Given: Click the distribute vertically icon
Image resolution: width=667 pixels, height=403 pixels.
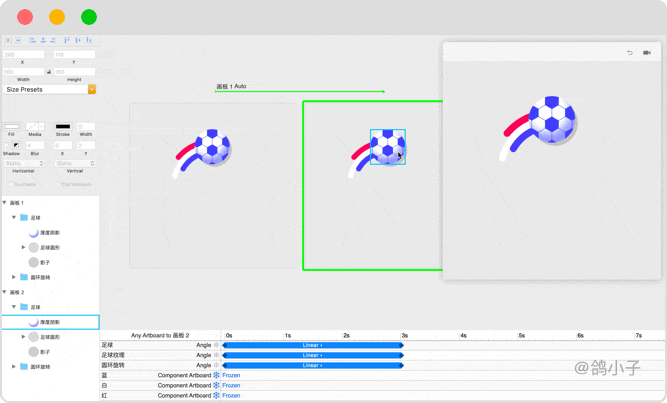Looking at the screenshot, I should click(x=18, y=40).
